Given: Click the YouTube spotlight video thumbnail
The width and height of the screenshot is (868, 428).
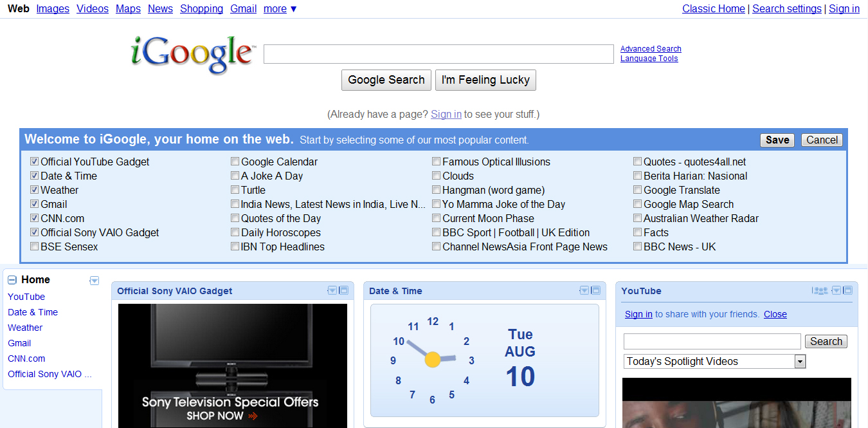Looking at the screenshot, I should tap(737, 403).
